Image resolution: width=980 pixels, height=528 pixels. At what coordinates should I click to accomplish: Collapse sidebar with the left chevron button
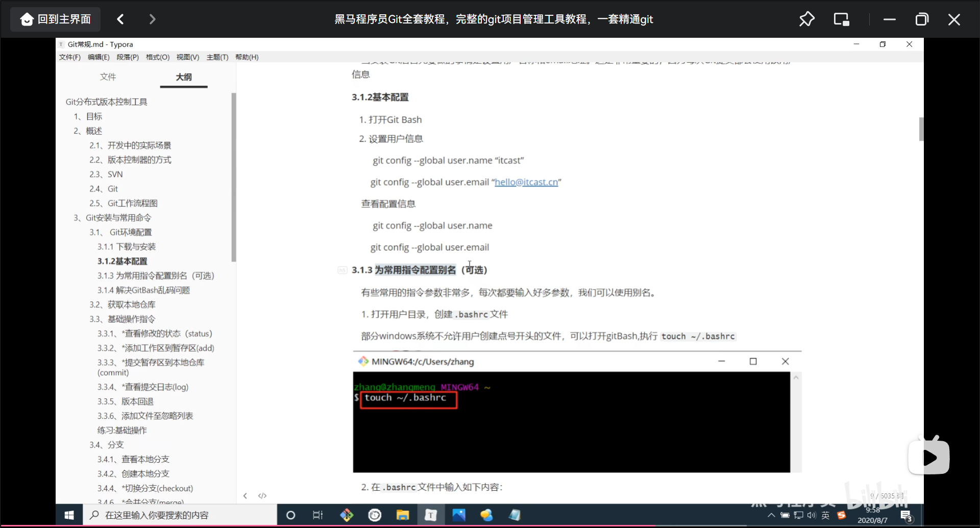tap(245, 496)
